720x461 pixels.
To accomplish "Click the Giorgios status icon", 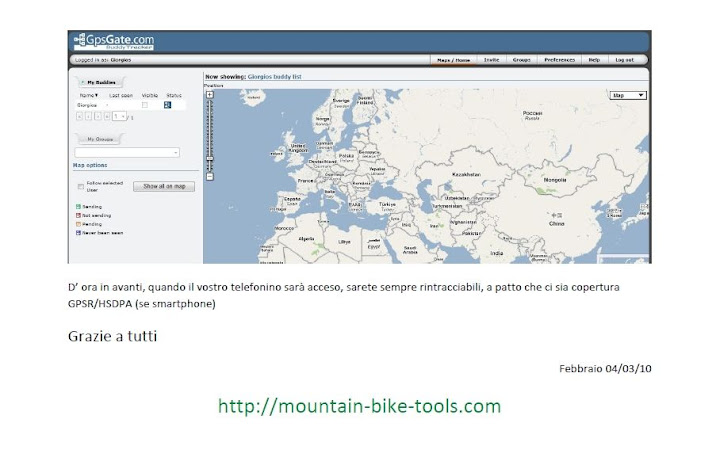I will [167, 105].
